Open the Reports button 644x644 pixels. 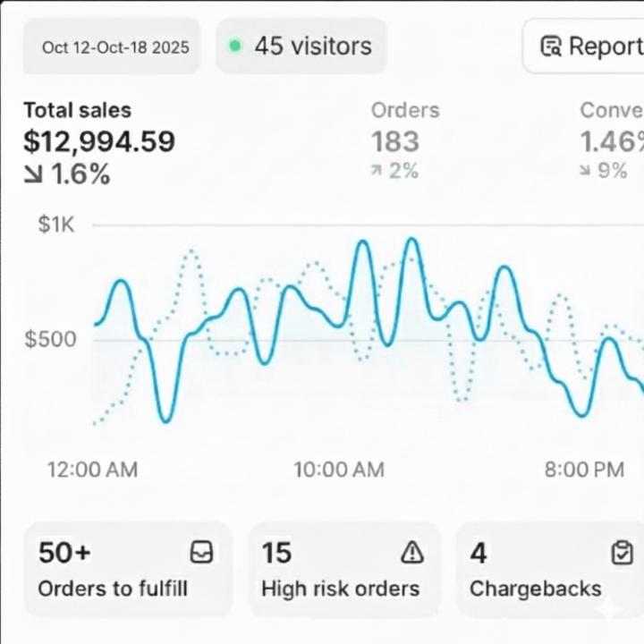(x=586, y=46)
